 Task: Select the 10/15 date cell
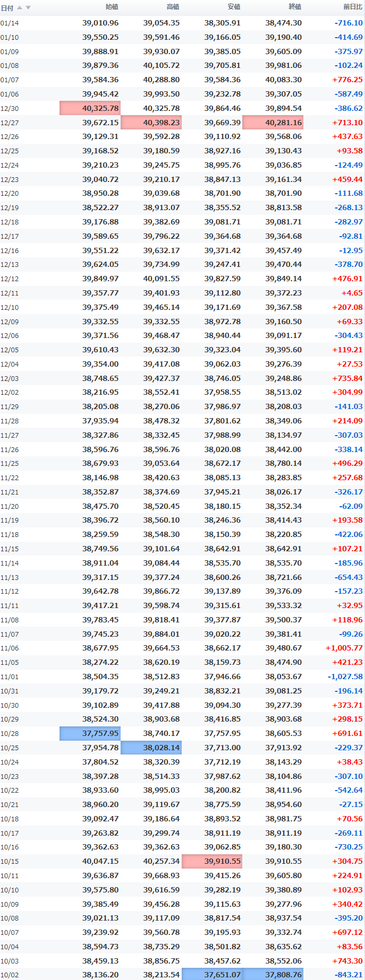coord(10,861)
